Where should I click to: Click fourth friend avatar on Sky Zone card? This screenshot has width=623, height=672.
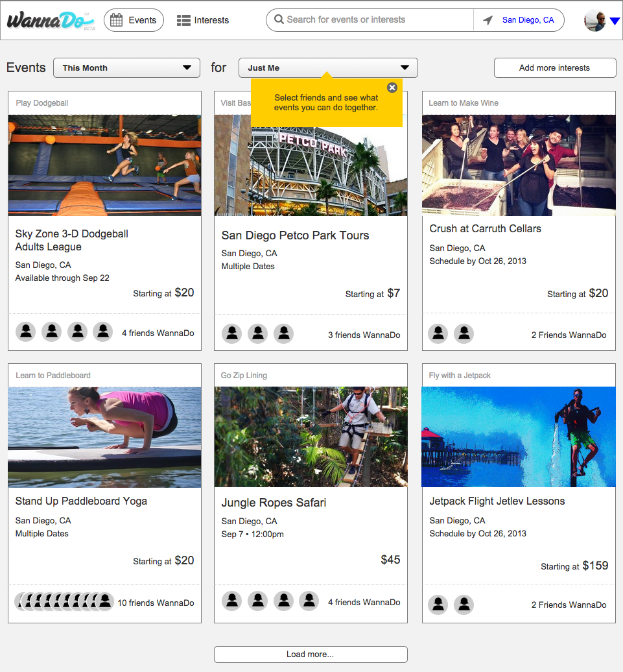tap(103, 331)
